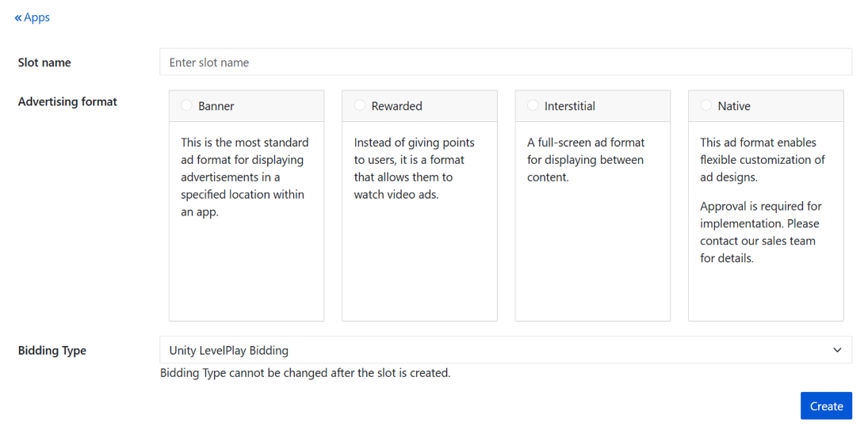The width and height of the screenshot is (868, 430).
Task: Click the Slot name field label
Action: tap(44, 63)
